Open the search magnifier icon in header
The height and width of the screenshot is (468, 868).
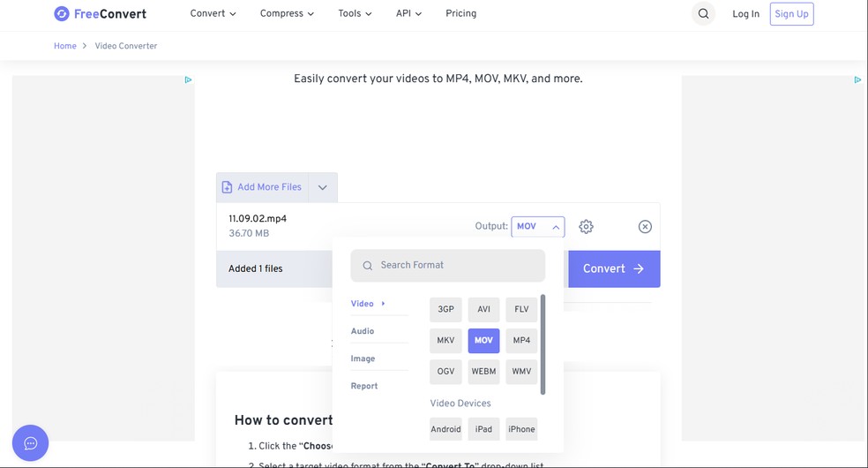coord(703,14)
